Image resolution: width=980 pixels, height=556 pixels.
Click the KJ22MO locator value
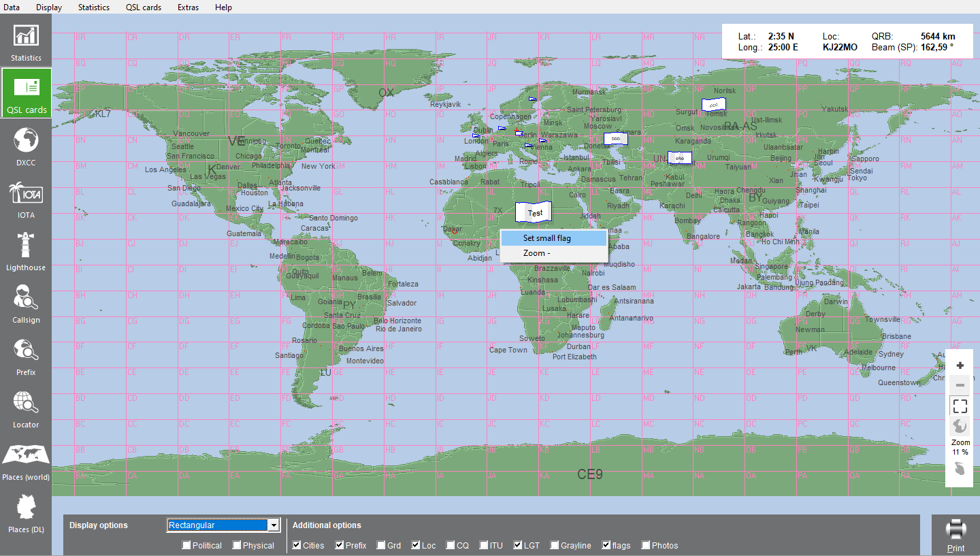[840, 48]
